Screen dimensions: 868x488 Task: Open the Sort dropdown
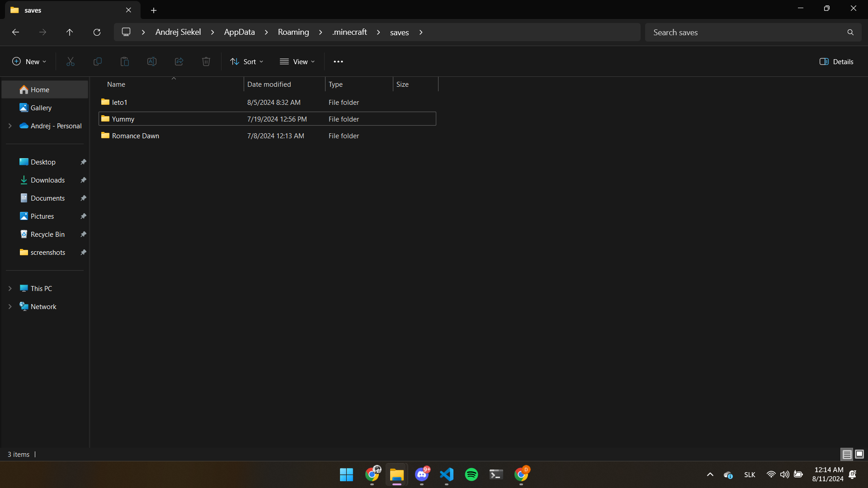pos(247,61)
